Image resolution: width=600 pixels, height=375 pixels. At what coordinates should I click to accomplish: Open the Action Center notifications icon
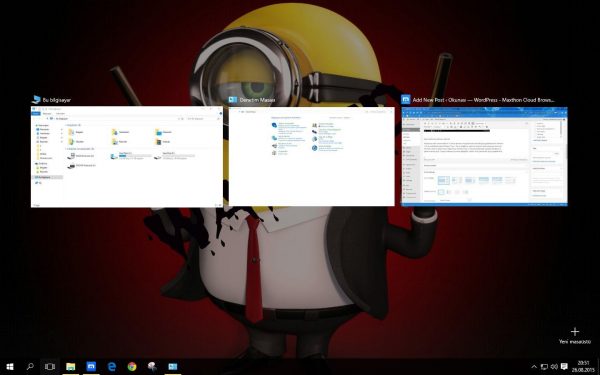(x=564, y=367)
